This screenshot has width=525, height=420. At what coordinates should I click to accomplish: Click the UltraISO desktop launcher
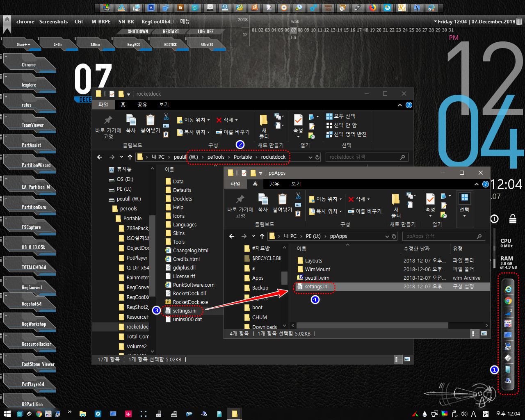(207, 43)
